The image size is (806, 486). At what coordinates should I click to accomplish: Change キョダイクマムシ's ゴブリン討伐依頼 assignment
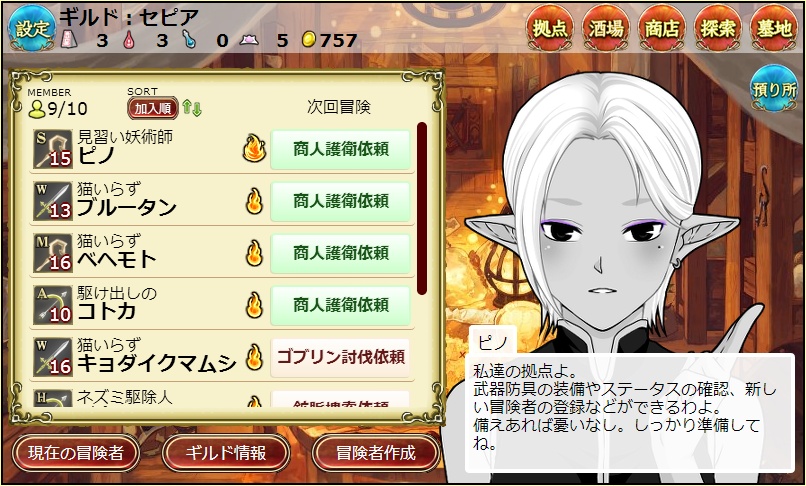[x=340, y=357]
